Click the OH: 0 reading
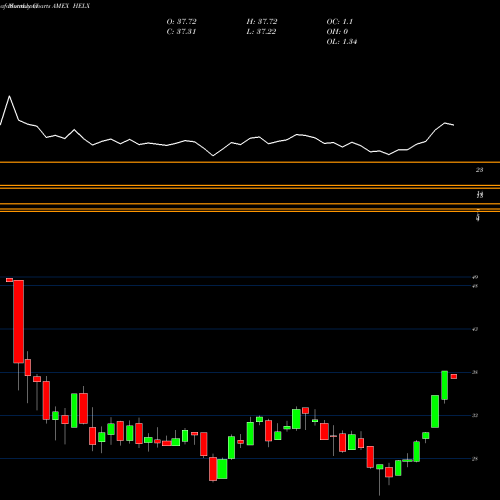This screenshot has width=500, height=500. pyautogui.click(x=337, y=32)
